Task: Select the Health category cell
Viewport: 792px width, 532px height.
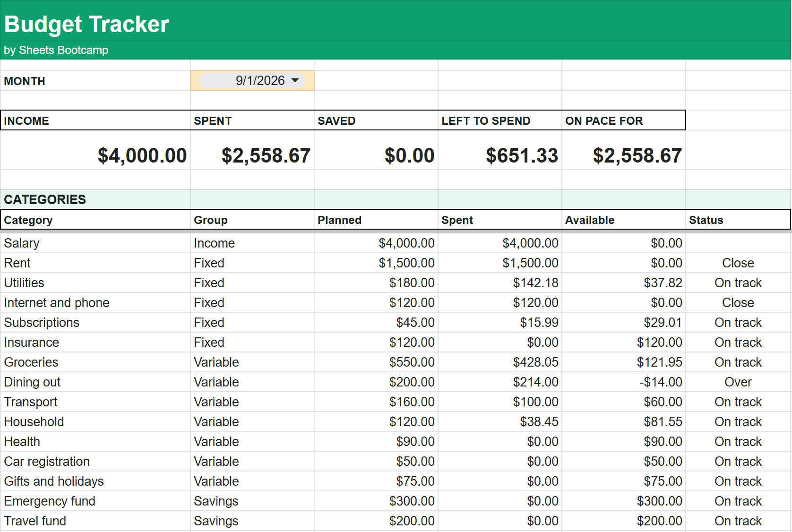Action: (95, 441)
